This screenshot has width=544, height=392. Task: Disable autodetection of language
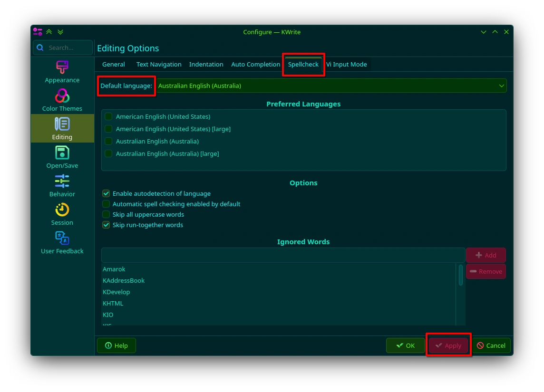point(106,193)
